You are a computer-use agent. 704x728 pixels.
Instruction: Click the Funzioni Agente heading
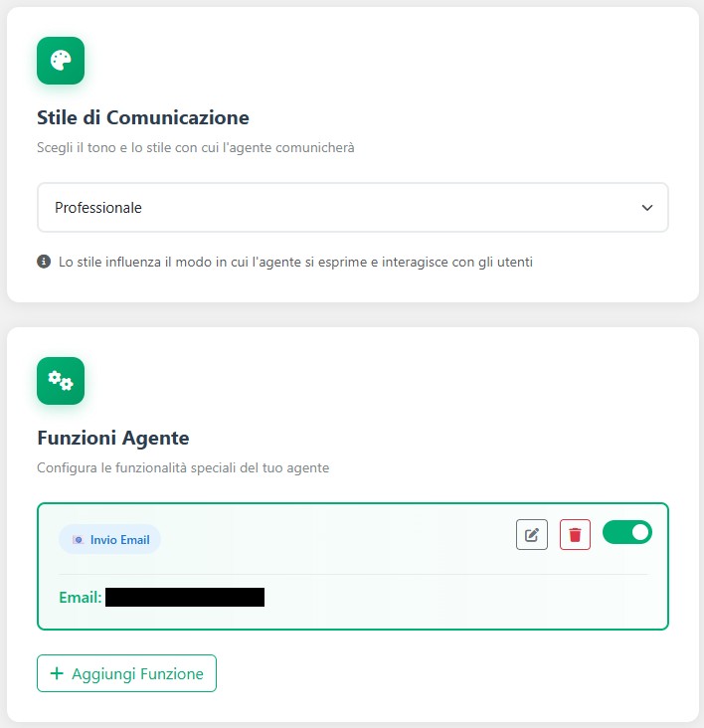(x=113, y=438)
